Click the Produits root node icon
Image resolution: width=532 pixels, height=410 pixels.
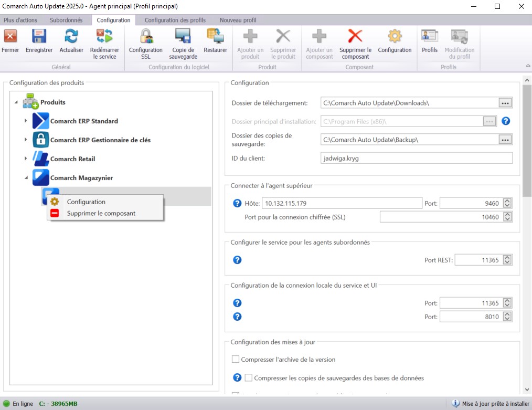(30, 101)
